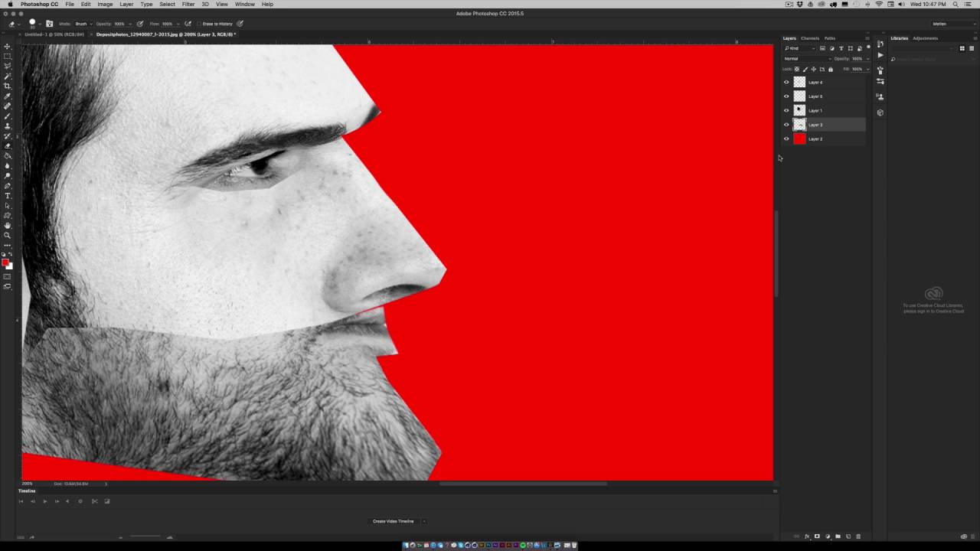Open Flow value dropdown

coord(176,24)
